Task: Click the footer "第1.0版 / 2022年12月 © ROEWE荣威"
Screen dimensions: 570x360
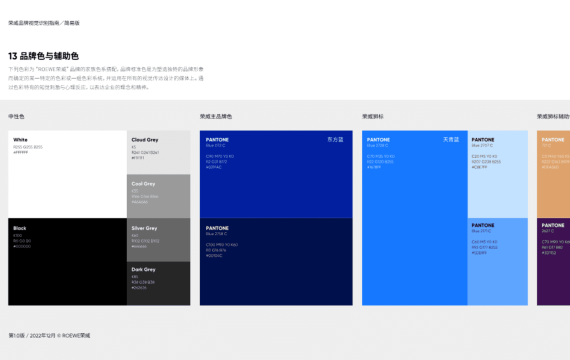Action: (x=49, y=336)
